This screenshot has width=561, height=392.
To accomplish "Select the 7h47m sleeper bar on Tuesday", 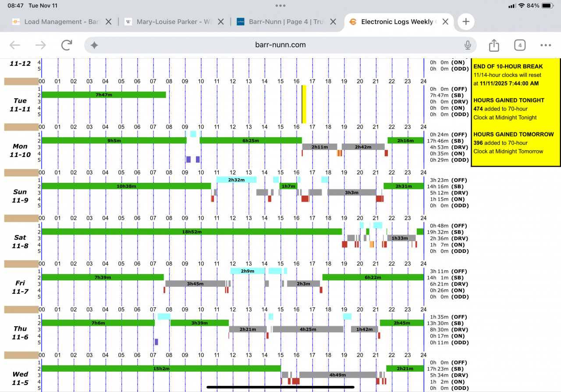I will coord(104,95).
